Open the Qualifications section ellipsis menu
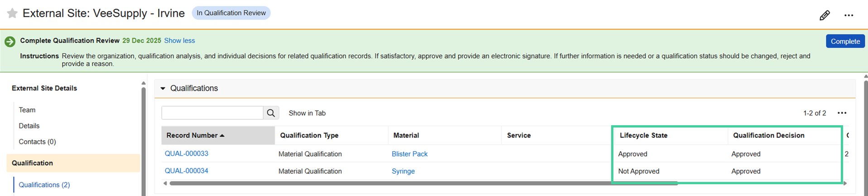This screenshot has width=868, height=196. [x=842, y=113]
